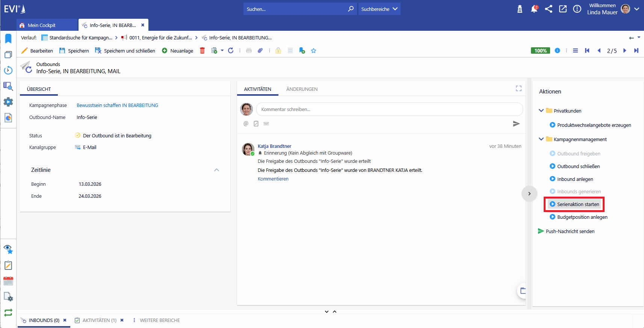Open the Bewusstsein schaffen IN BEARBEITUNG link
The image size is (644, 328).
click(117, 105)
